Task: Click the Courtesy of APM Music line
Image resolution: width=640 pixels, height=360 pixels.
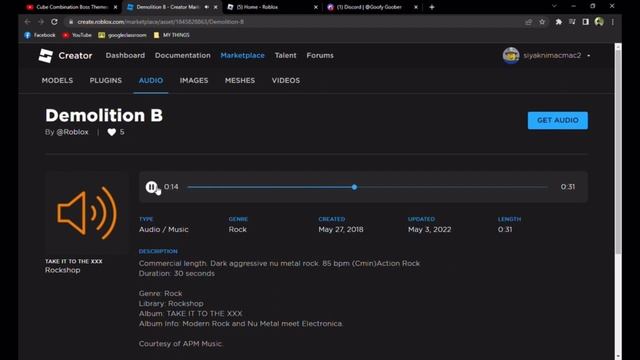Action: coord(180,344)
